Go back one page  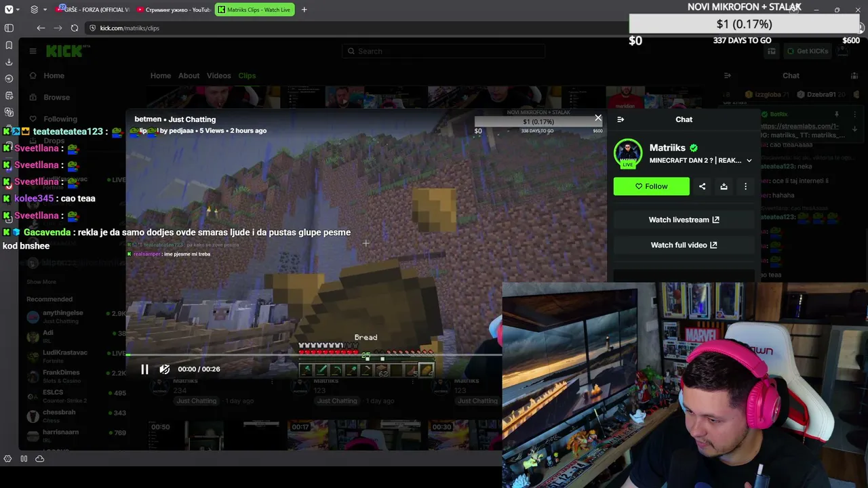(x=41, y=28)
